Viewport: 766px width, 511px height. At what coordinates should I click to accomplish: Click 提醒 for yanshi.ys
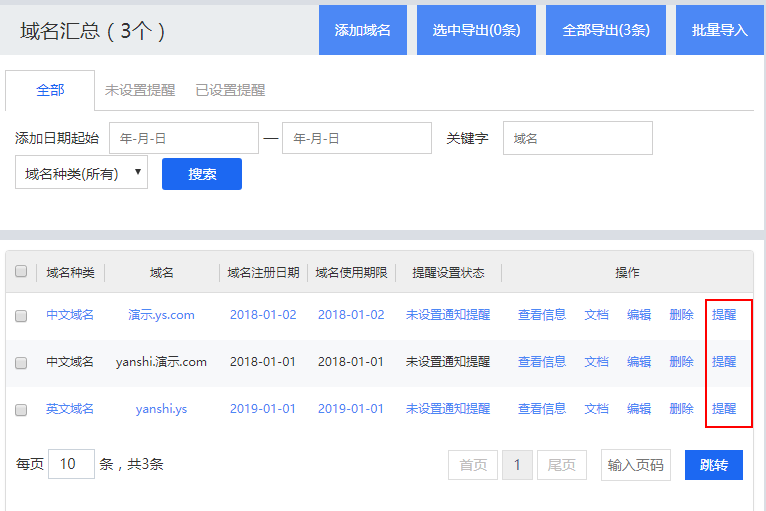[x=724, y=409]
